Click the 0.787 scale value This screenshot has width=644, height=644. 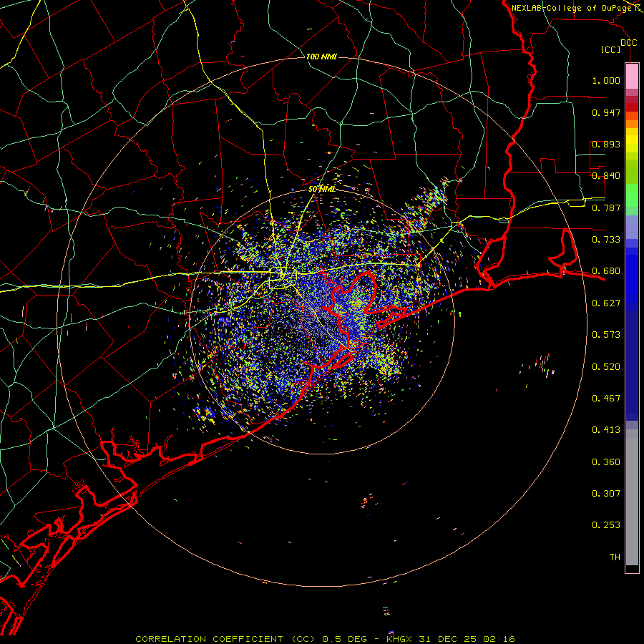click(x=606, y=208)
